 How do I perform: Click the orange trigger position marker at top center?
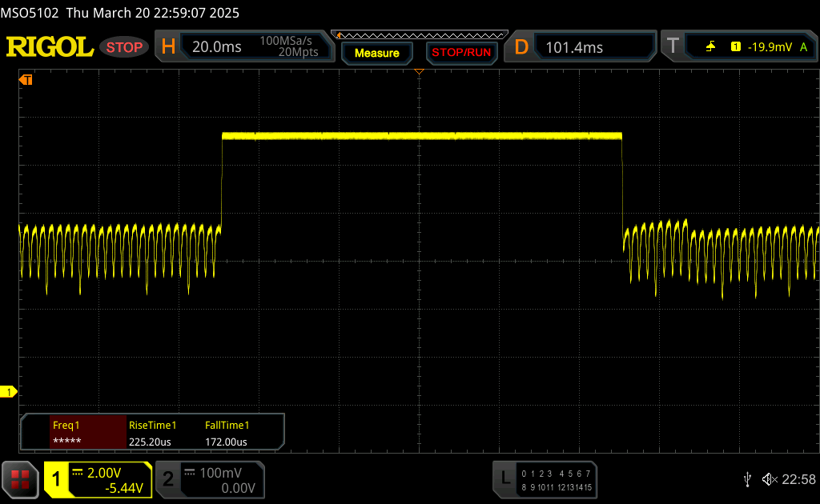coord(419,73)
